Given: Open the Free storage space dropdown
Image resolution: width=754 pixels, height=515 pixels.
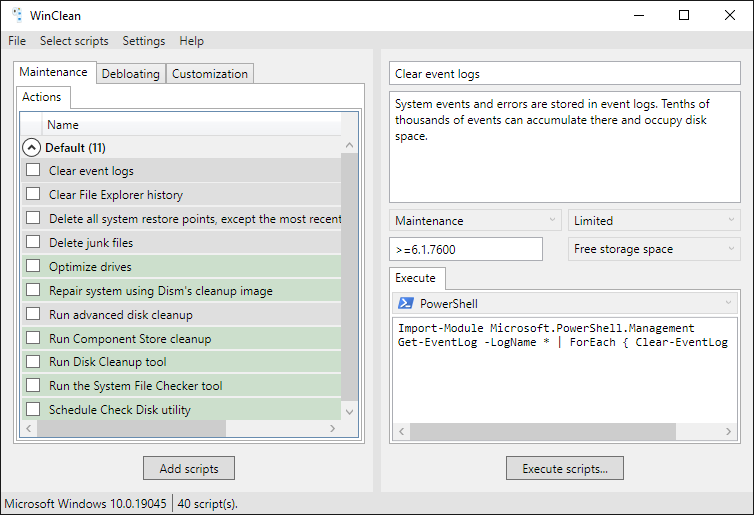Looking at the screenshot, I should pos(654,249).
